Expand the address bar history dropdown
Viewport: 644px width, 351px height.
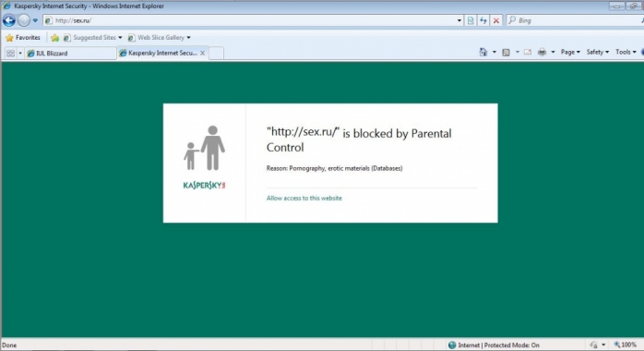pyautogui.click(x=459, y=20)
